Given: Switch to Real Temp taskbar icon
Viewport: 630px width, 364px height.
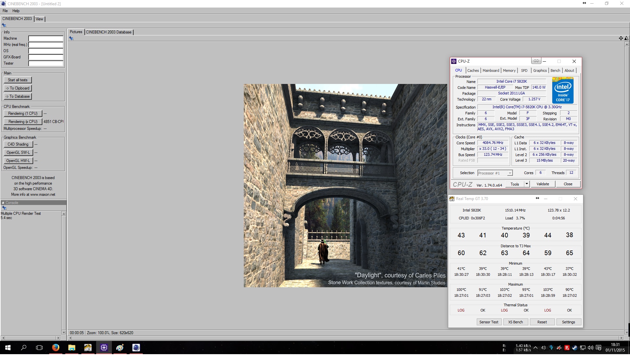Looking at the screenshot, I should pos(88,348).
